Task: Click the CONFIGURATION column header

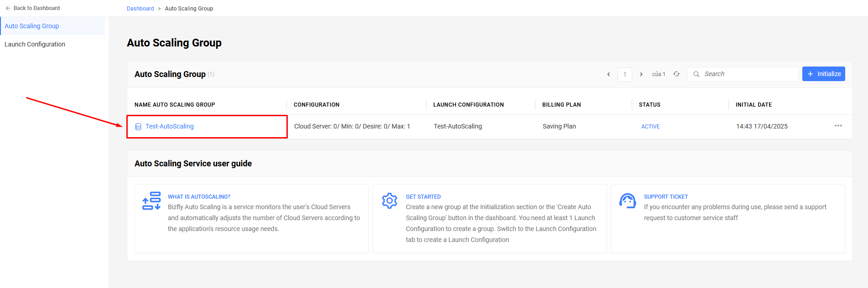Action: (x=317, y=105)
